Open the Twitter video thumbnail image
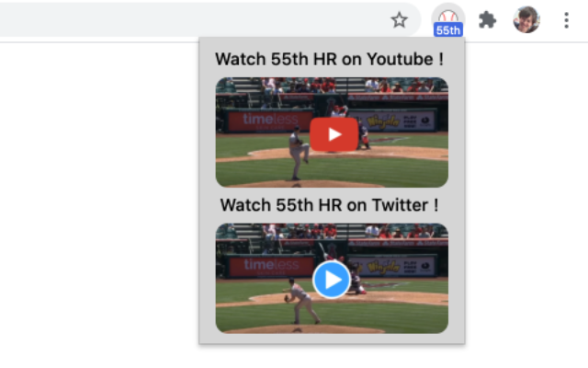 coord(332,278)
